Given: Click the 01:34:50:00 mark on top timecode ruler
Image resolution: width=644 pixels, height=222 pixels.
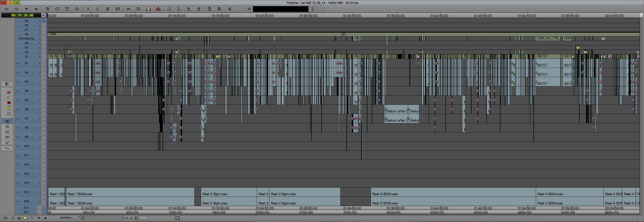Looking at the screenshot, I should click(352, 16).
